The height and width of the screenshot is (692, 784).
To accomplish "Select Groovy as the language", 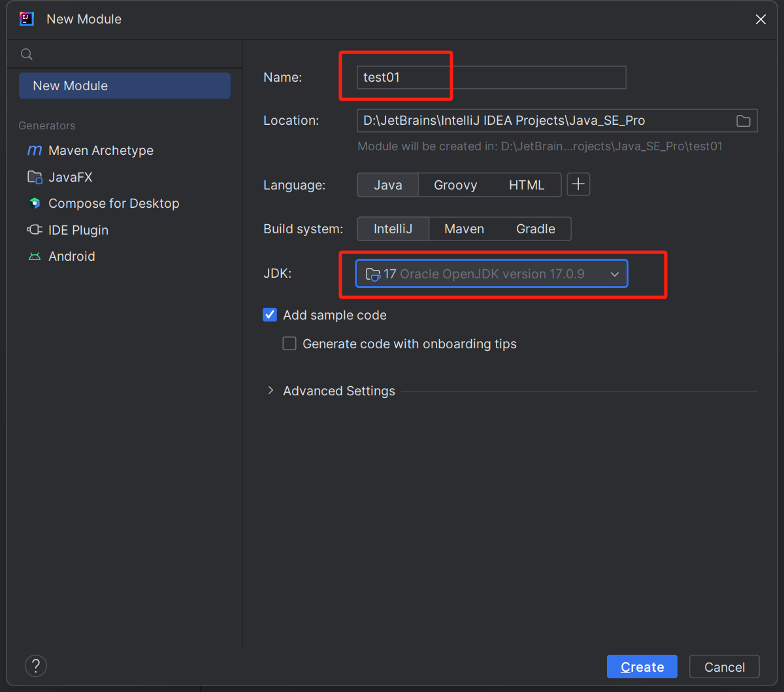I will (455, 185).
